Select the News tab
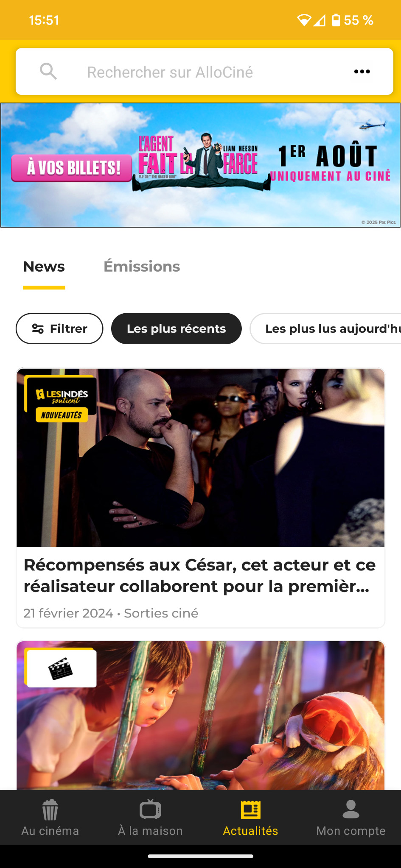Screen dimensions: 401x868 44,267
